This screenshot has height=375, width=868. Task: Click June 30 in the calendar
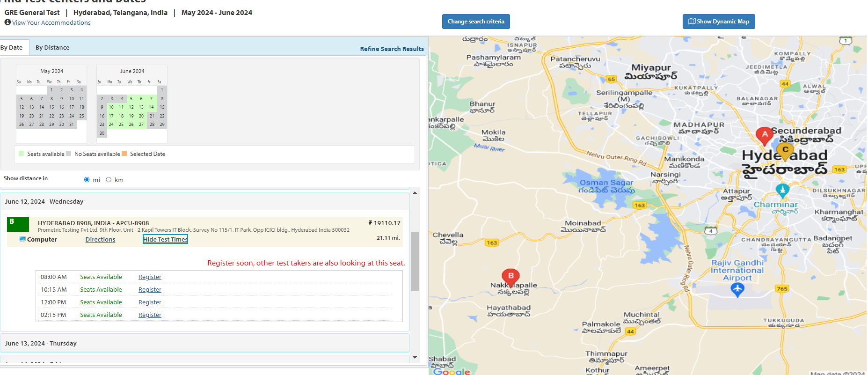(x=102, y=133)
